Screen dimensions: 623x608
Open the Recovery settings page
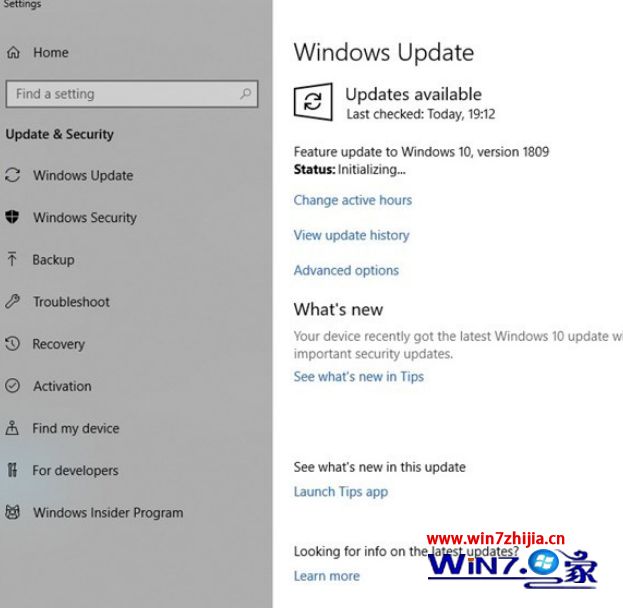point(58,344)
